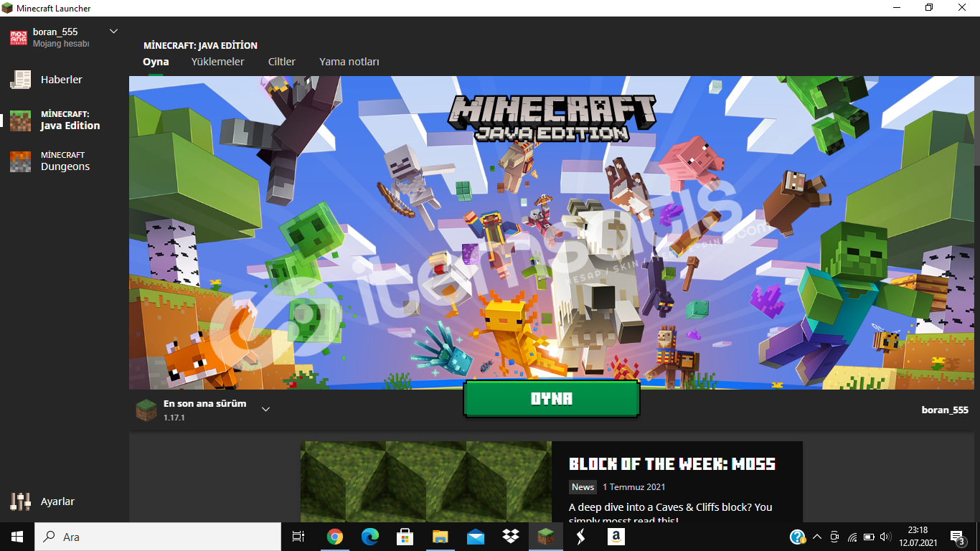Open the Mail app from the taskbar
Image resolution: width=980 pixels, height=551 pixels.
[475, 537]
